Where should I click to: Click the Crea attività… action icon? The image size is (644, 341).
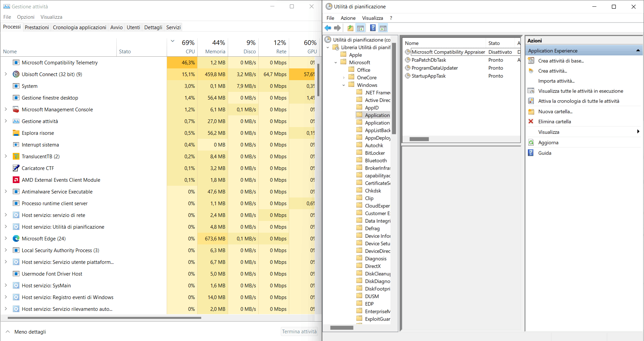(531, 71)
